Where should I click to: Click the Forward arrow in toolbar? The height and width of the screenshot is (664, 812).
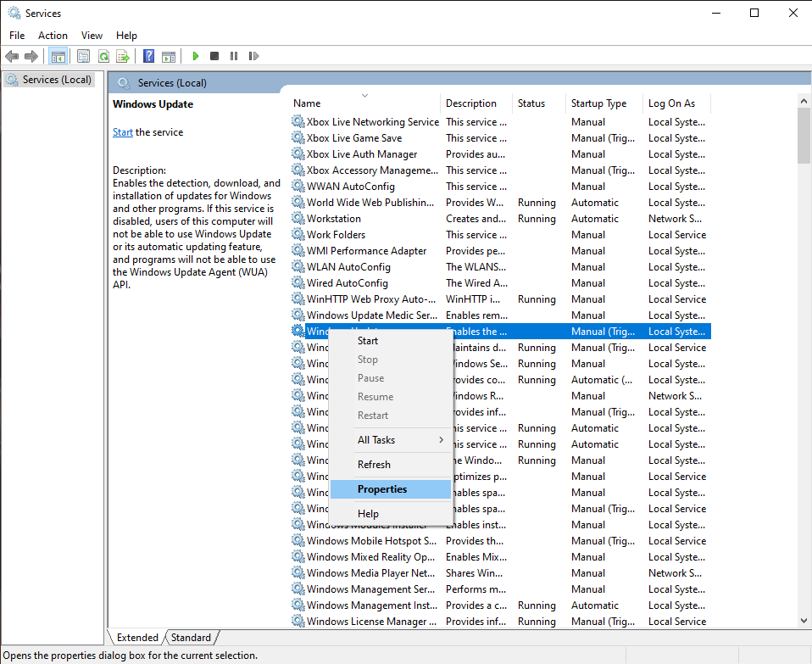(x=31, y=56)
